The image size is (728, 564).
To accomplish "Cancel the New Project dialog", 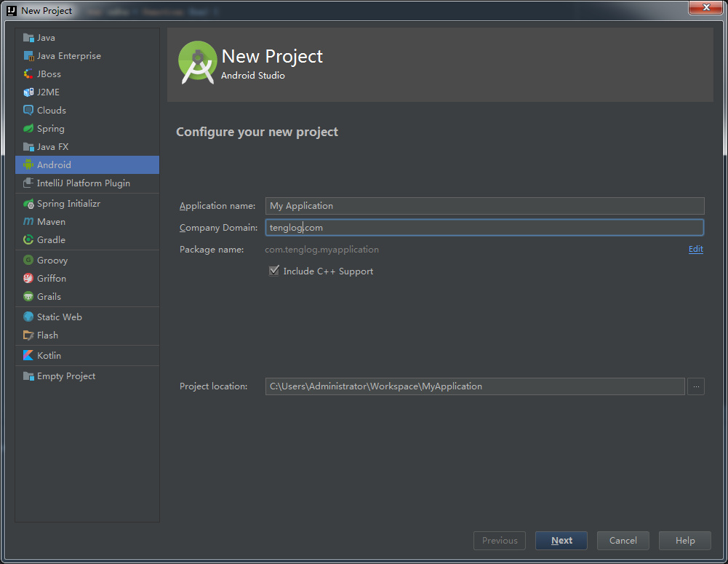I will click(x=623, y=541).
